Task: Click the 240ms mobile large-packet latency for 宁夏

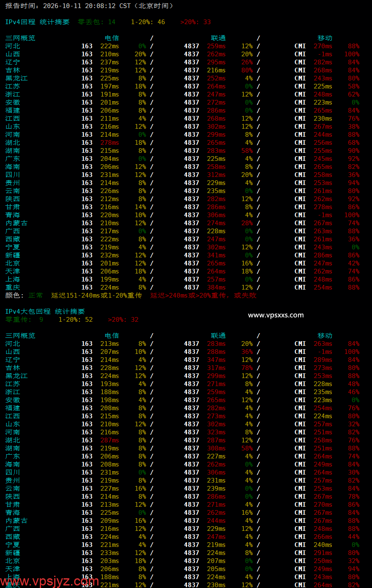Action: (323, 545)
